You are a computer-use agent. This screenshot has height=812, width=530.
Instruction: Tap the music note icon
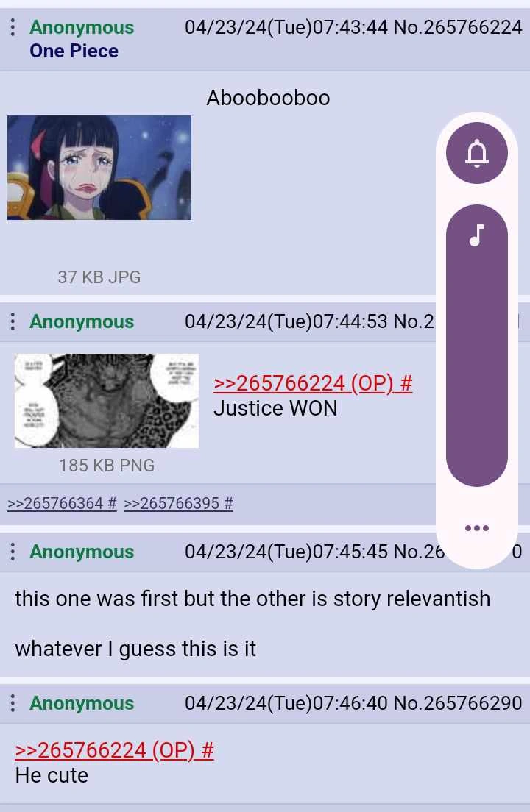pos(477,235)
